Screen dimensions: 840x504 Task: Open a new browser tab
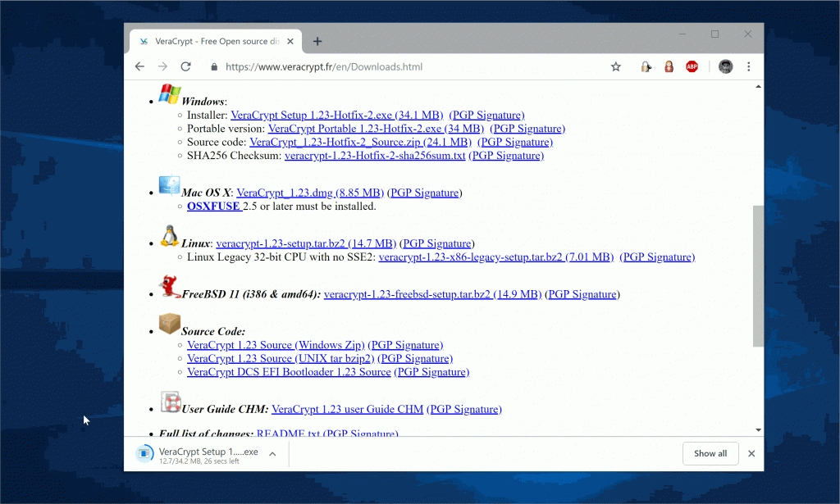pos(317,42)
